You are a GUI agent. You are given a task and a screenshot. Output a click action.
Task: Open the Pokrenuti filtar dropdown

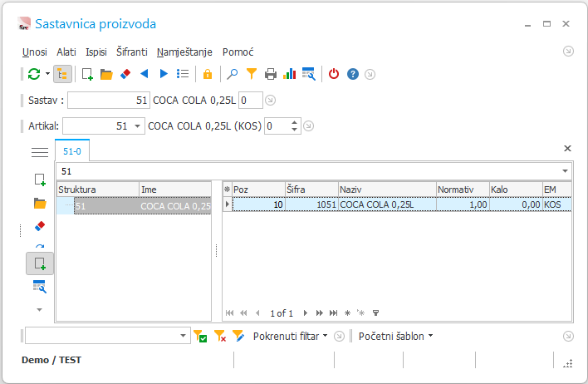[290, 336]
